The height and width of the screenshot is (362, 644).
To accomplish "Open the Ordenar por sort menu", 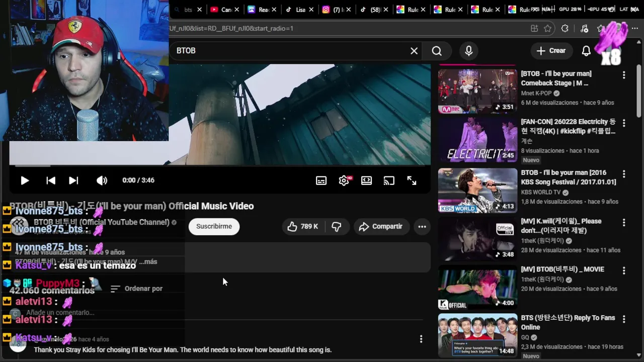I will click(x=136, y=289).
